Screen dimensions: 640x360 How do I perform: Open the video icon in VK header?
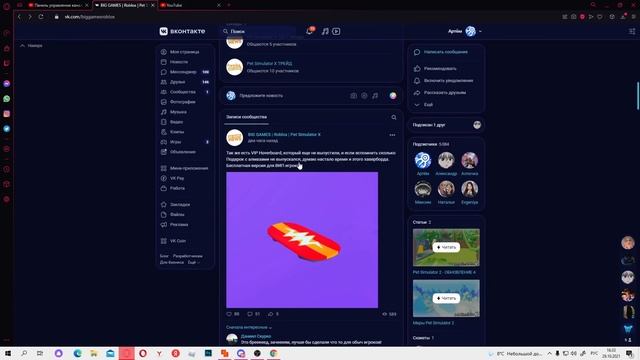click(336, 31)
